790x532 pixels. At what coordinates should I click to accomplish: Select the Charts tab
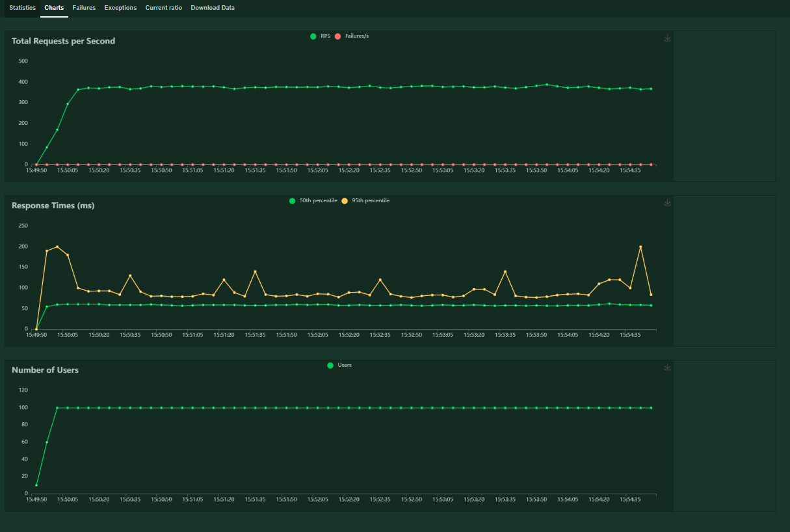[x=54, y=8]
